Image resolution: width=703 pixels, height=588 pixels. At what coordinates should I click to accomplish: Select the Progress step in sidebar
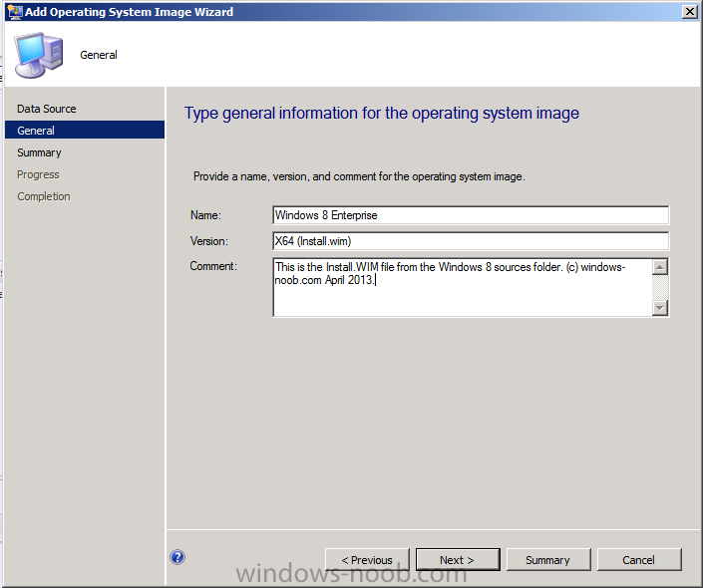(x=38, y=174)
